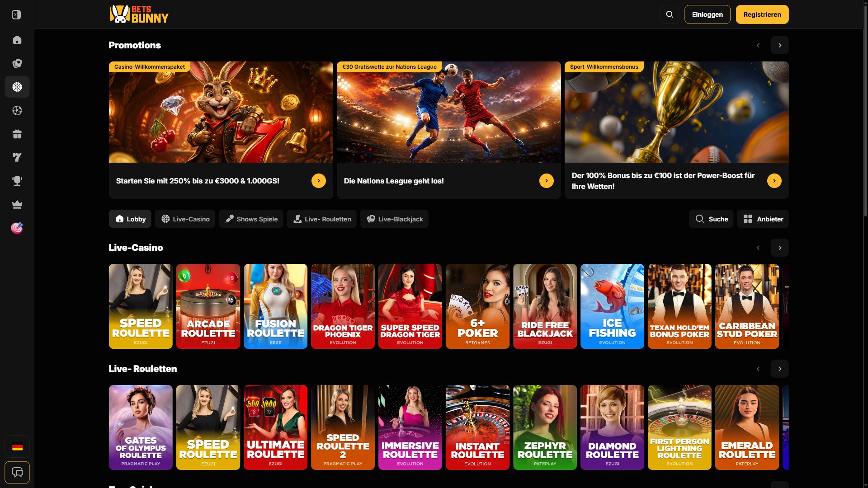Open the 6+ Poker game tile
Image resolution: width=868 pixels, height=488 pixels.
(x=477, y=306)
